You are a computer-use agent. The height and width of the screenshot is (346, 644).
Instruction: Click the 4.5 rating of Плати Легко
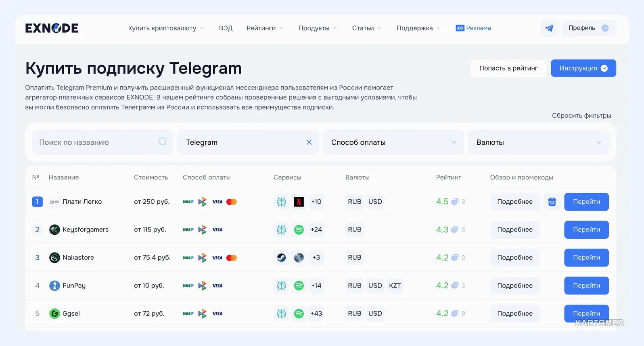tap(442, 202)
